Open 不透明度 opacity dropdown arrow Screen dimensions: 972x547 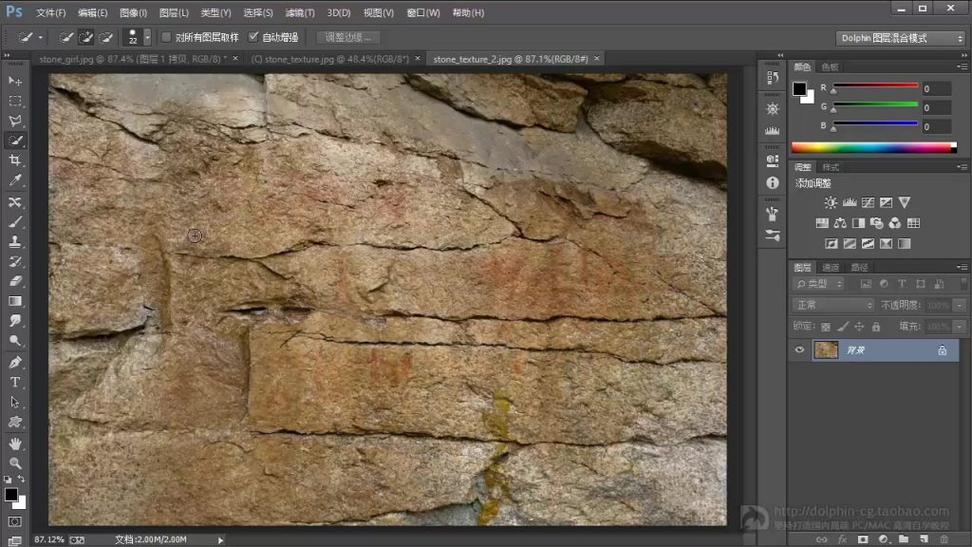coord(960,305)
